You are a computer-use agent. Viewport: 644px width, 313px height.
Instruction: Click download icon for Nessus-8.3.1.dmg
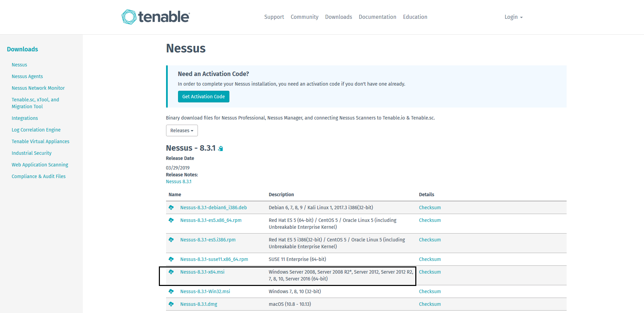click(x=171, y=304)
